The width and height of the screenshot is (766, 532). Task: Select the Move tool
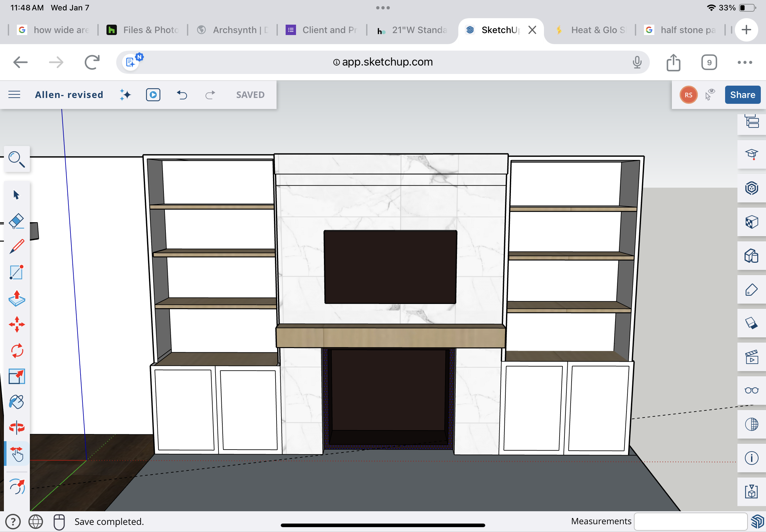point(16,324)
